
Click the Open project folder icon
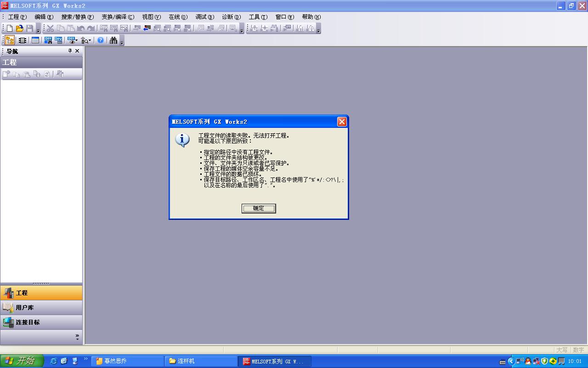coord(19,29)
